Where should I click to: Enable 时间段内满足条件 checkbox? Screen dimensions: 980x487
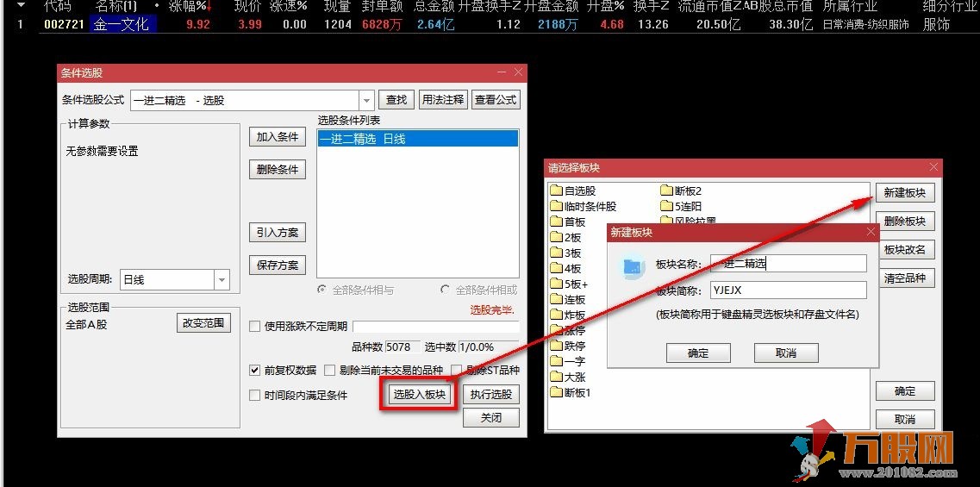(254, 395)
